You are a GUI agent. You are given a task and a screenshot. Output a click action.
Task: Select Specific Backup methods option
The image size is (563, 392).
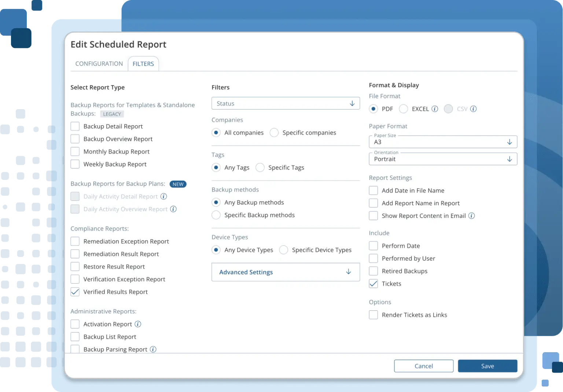216,215
